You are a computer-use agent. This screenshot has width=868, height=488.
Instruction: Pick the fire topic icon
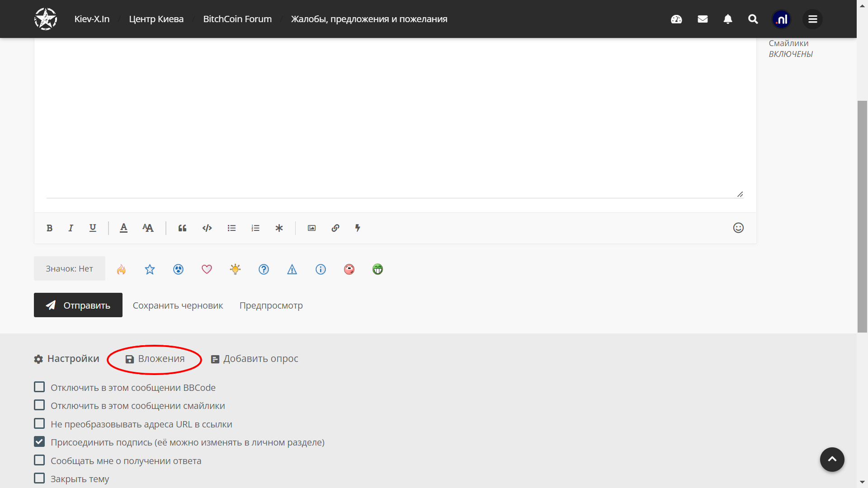click(x=121, y=269)
